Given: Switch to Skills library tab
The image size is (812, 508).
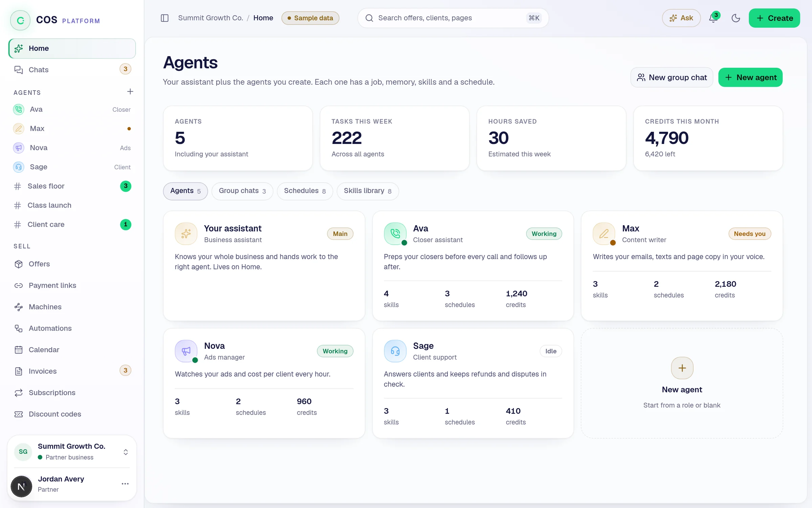Looking at the screenshot, I should [368, 191].
